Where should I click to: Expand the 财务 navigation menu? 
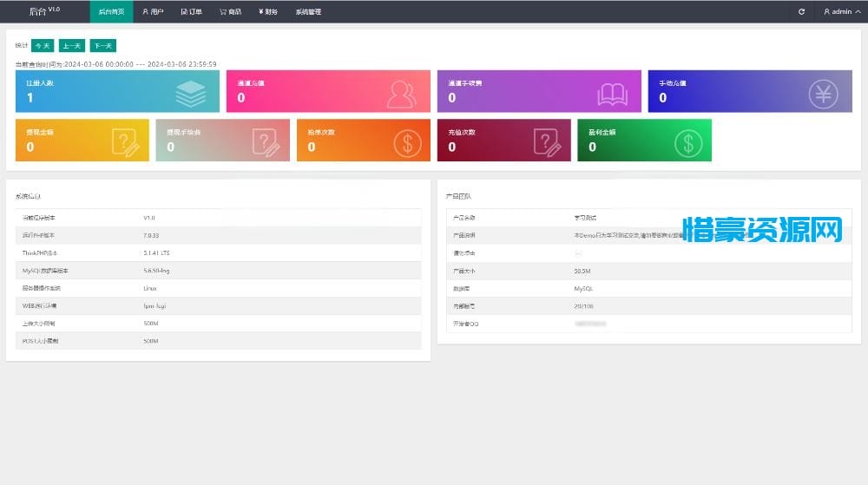[268, 12]
